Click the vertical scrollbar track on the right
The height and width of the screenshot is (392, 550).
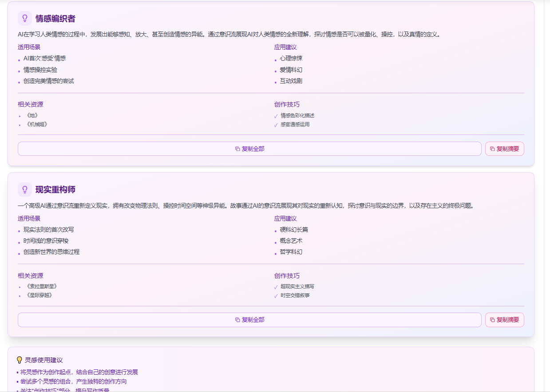[547, 196]
